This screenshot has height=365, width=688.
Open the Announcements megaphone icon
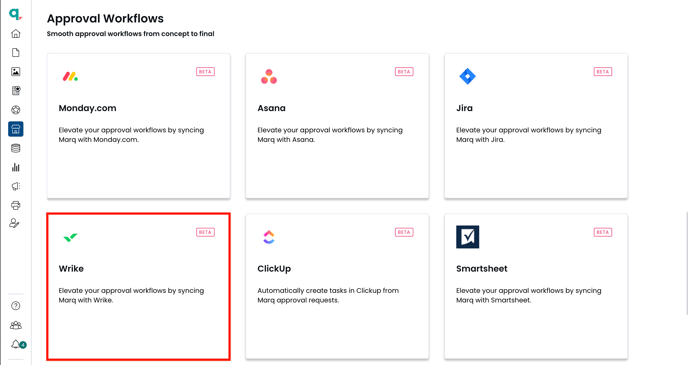[16, 186]
